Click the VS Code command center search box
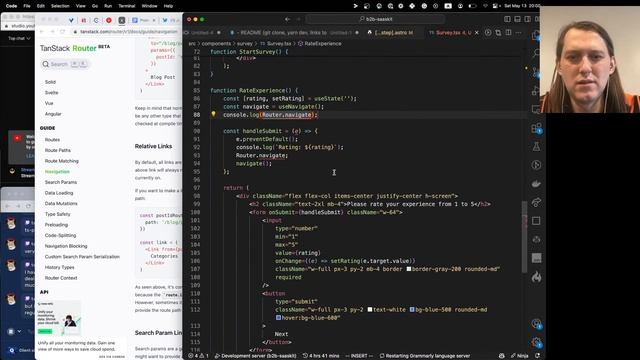The width and height of the screenshot is (640, 360). click(375, 19)
